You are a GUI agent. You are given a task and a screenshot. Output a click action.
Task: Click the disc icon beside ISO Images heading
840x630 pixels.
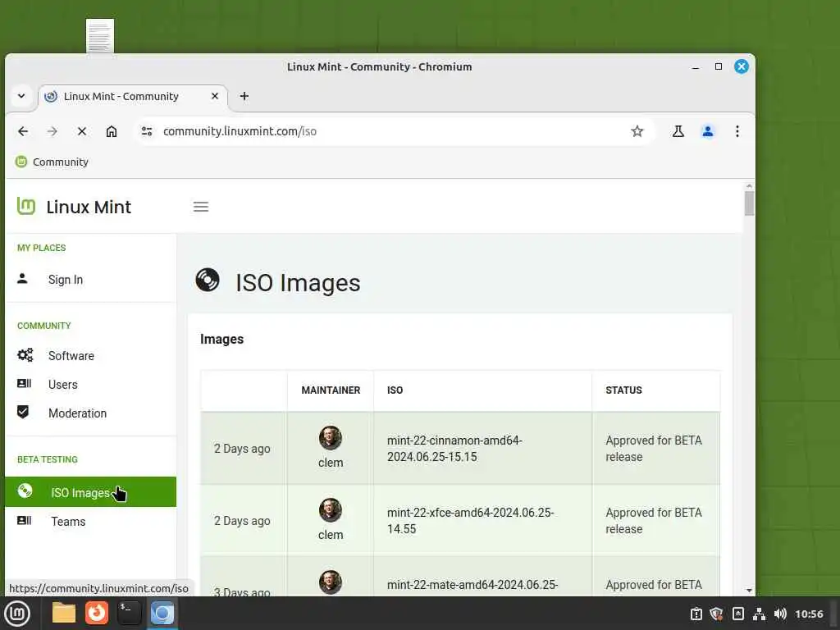(x=208, y=281)
